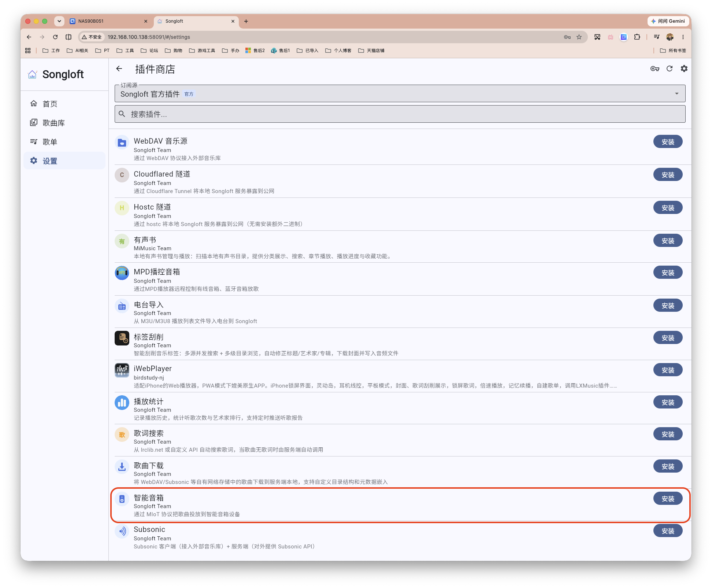Focus the 搜索插件 search field

(400, 114)
